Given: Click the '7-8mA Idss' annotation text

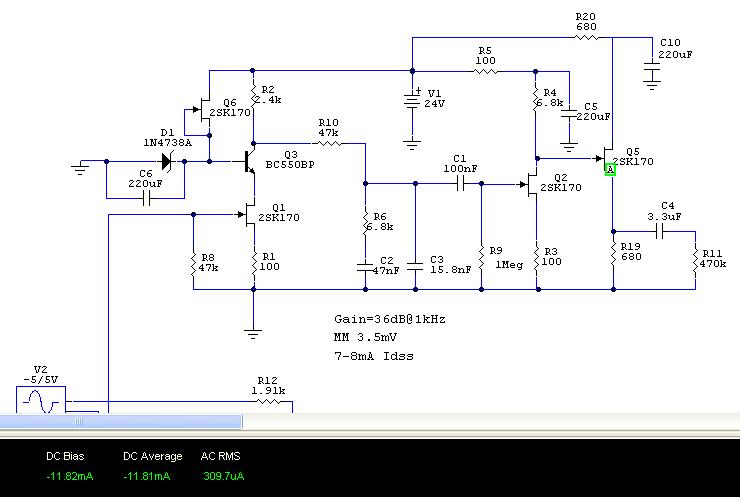Looking at the screenshot, I should (374, 356).
